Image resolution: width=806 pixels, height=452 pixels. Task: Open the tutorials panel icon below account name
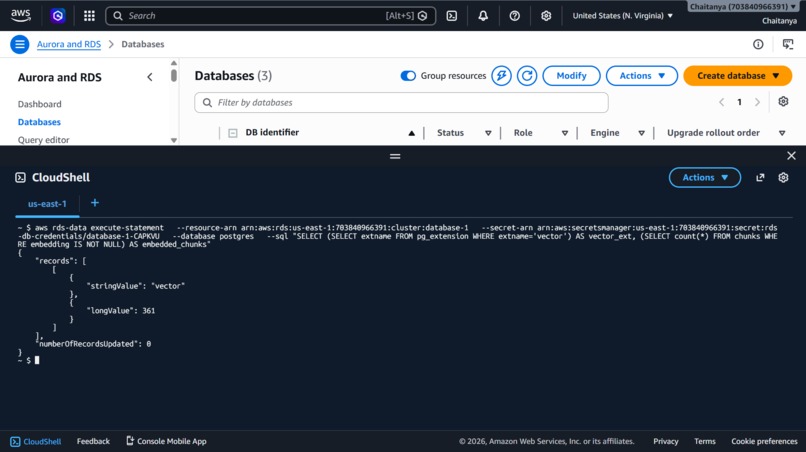point(788,44)
